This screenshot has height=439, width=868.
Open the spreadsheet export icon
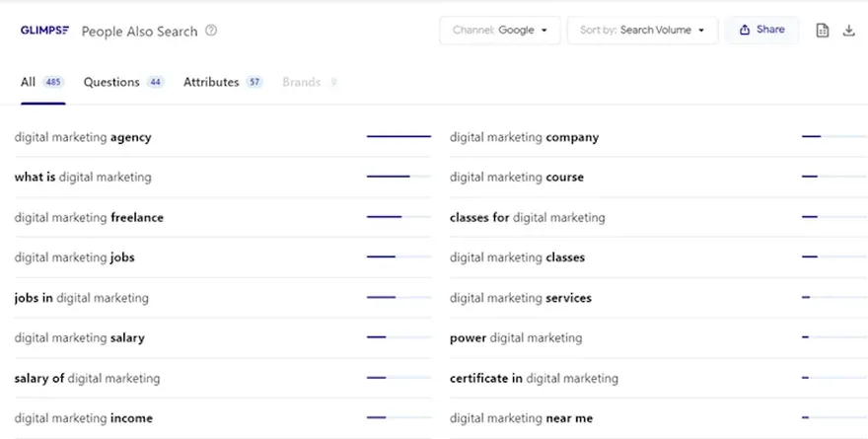coord(823,31)
